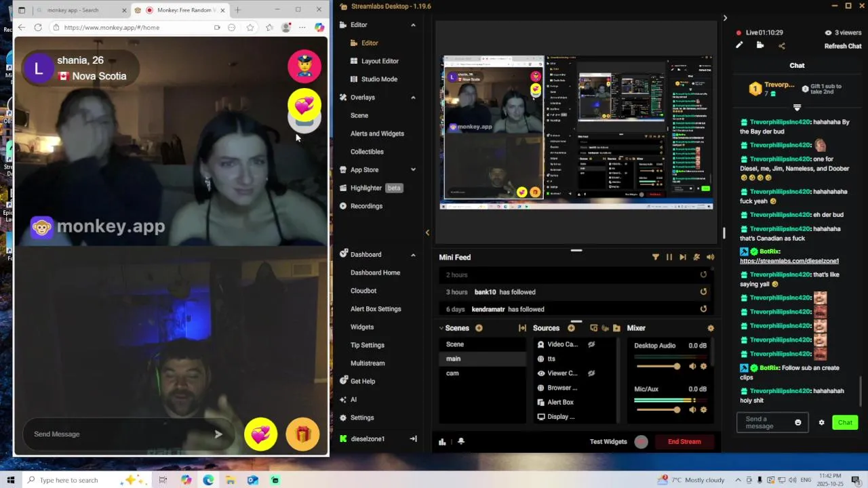868x488 pixels.
Task: Collapse the Editor section in sidebar
Action: [x=413, y=25]
